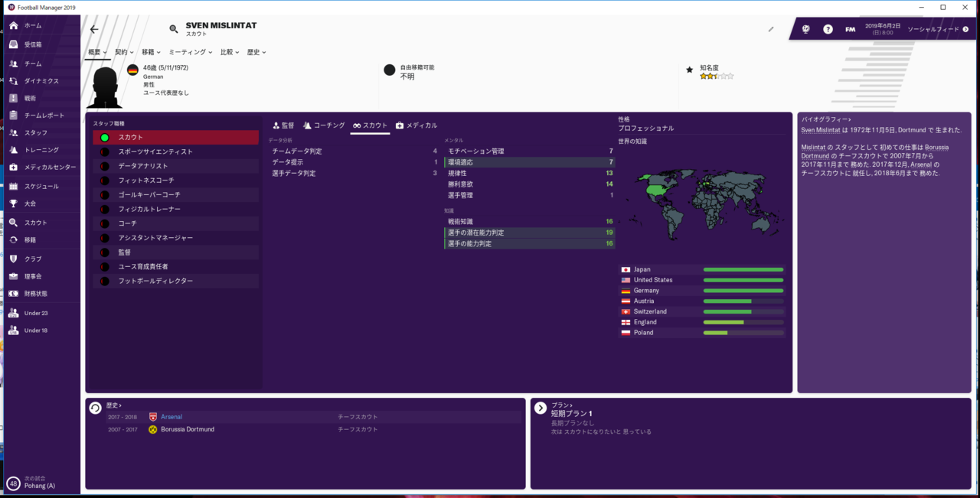
Task: Select Physical Trainer (フィジカルトレーナー) role
Action: [176, 209]
